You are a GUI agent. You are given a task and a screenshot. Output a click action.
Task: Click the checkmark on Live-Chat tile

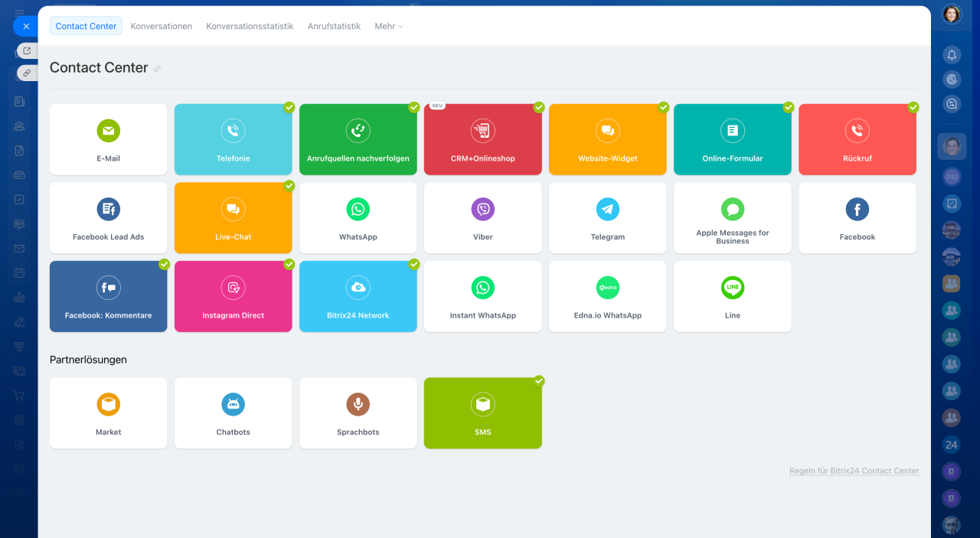pos(289,186)
